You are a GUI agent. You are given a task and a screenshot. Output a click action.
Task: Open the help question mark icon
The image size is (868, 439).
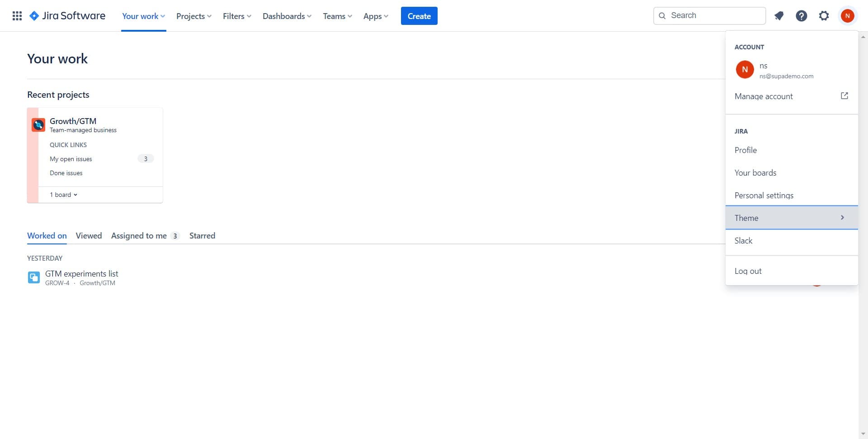tap(801, 15)
